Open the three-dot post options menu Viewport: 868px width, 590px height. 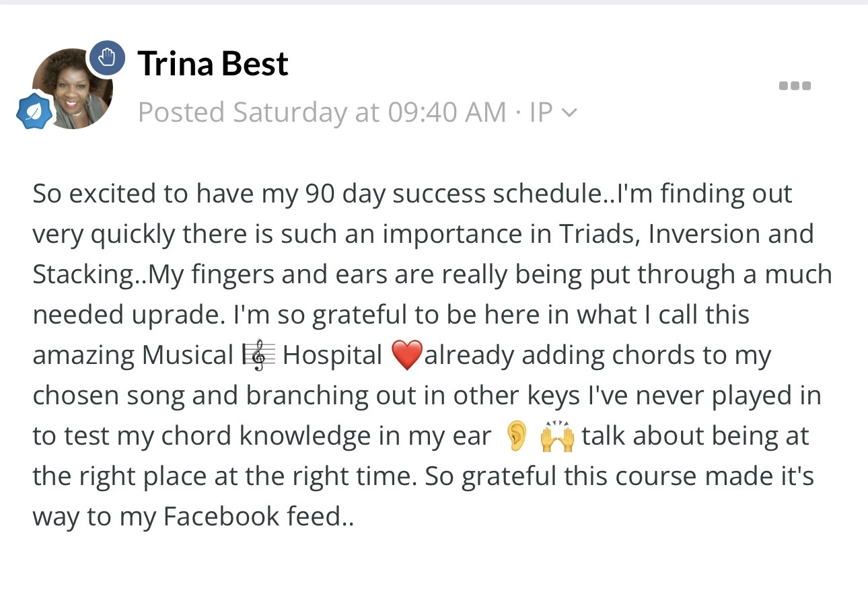(795, 86)
